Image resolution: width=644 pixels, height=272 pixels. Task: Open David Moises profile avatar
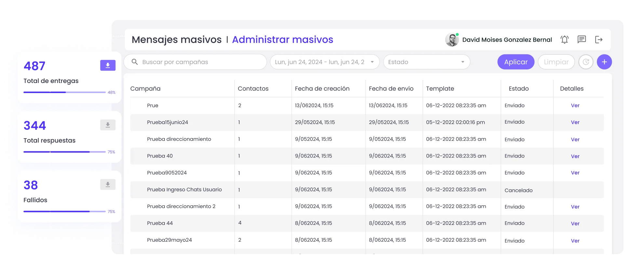tap(452, 40)
